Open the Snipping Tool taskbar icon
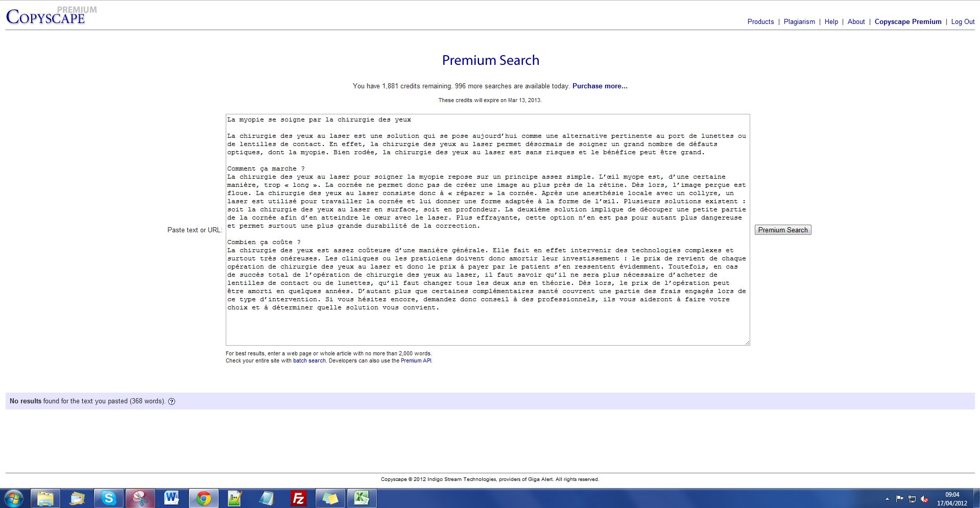Image resolution: width=980 pixels, height=508 pixels. pyautogui.click(x=140, y=498)
